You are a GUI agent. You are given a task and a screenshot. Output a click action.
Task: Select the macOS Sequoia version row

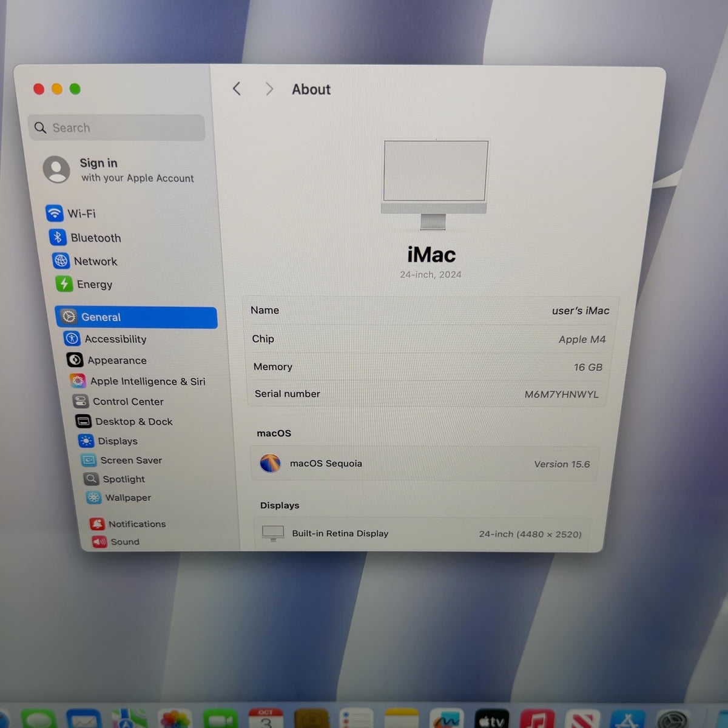(x=425, y=464)
